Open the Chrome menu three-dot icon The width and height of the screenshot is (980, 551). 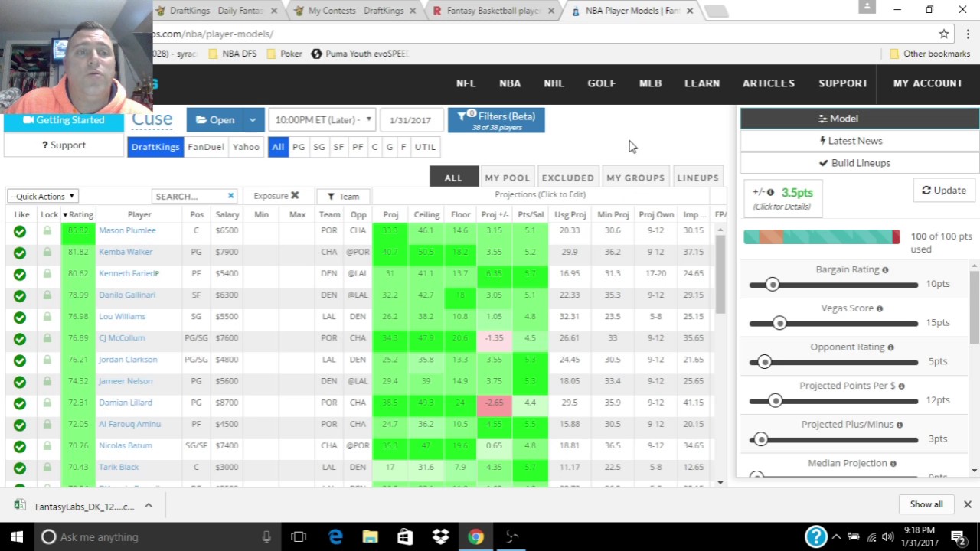pos(969,34)
